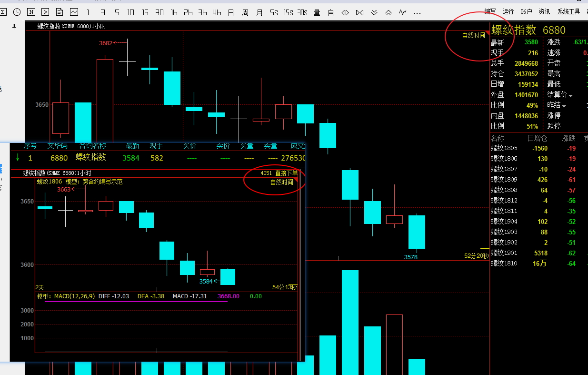Click 螺纹1806 跨合约编写示范 model label
588x375 pixels.
click(x=80, y=182)
